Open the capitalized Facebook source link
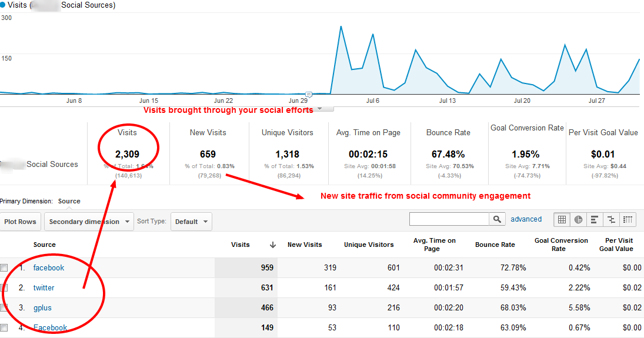This screenshot has height=338, width=644. [x=50, y=328]
